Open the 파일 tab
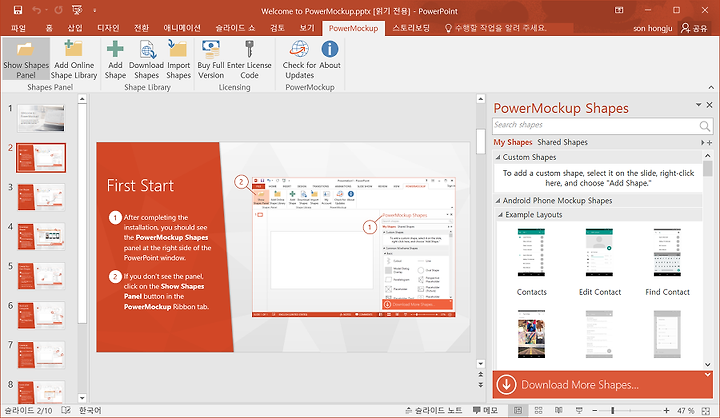The width and height of the screenshot is (720, 418). [18, 28]
